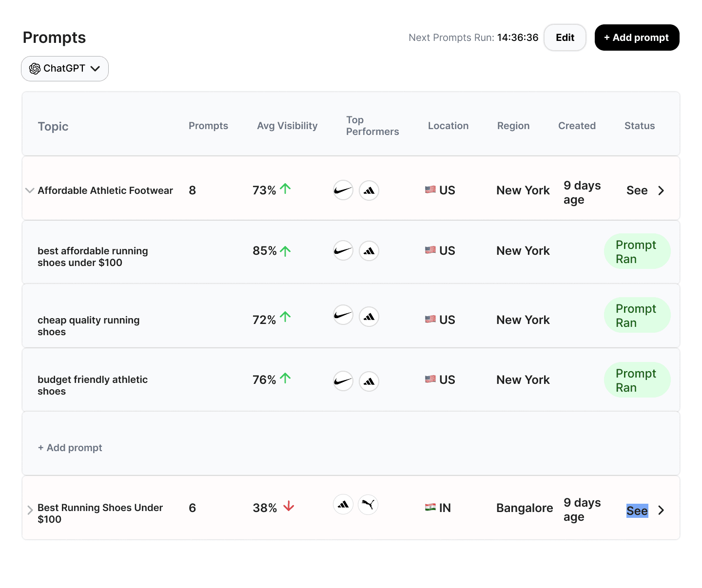The width and height of the screenshot is (702, 588).
Task: Click Adidas logo in best affordable running shoes row
Action: [369, 251]
